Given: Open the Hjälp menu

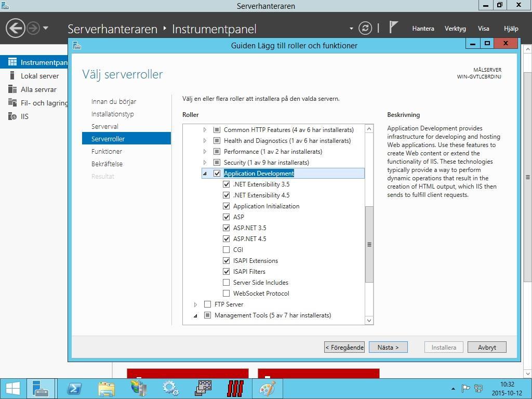Looking at the screenshot, I should click(x=511, y=29).
